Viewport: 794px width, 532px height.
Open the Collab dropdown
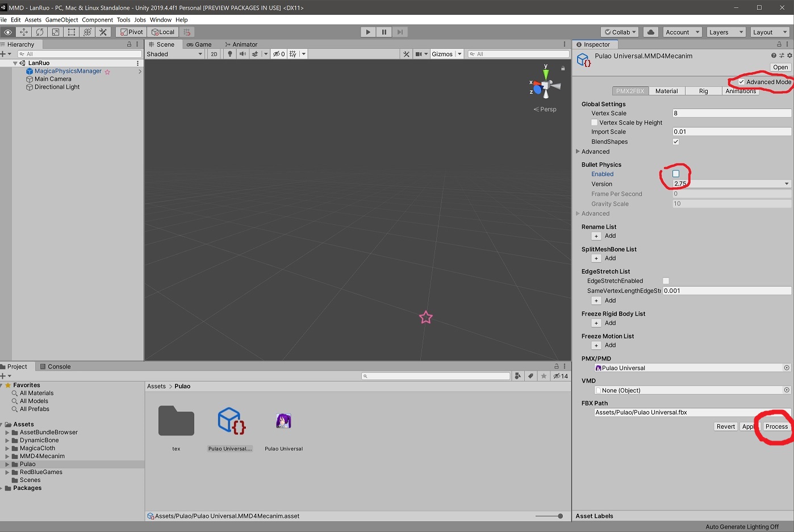click(621, 32)
